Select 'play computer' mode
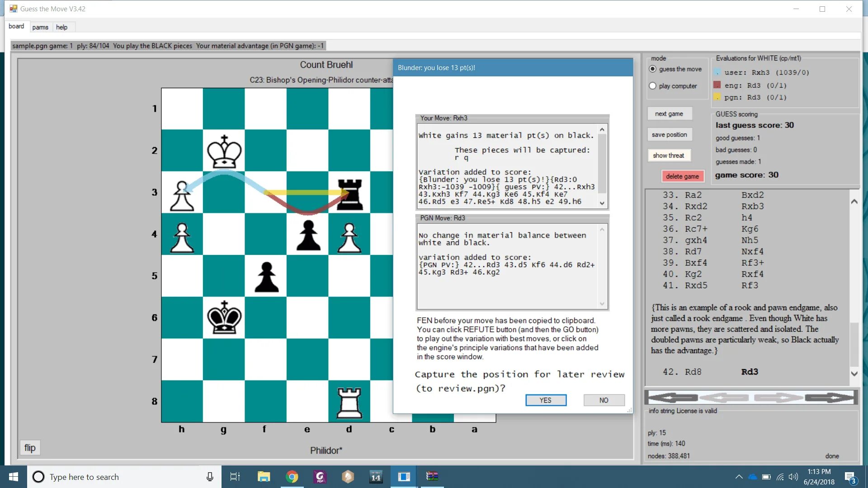 [652, 86]
